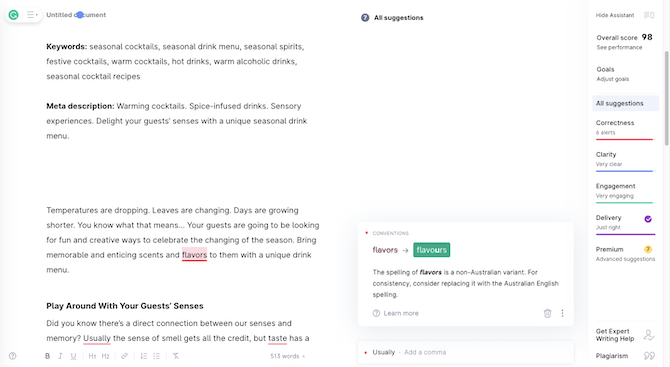Dismiss the suggestion using the trash icon
Screen dimensions: 670x367
click(547, 313)
